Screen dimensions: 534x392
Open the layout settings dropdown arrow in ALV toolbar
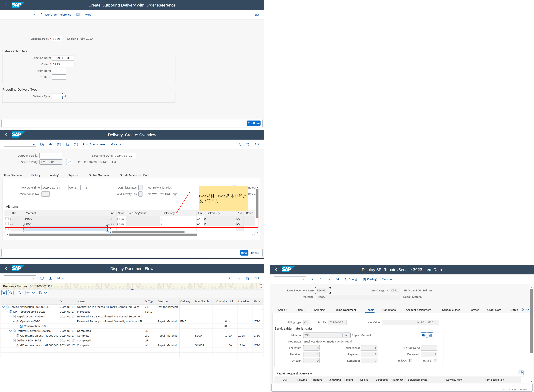pyautogui.click(x=45, y=293)
